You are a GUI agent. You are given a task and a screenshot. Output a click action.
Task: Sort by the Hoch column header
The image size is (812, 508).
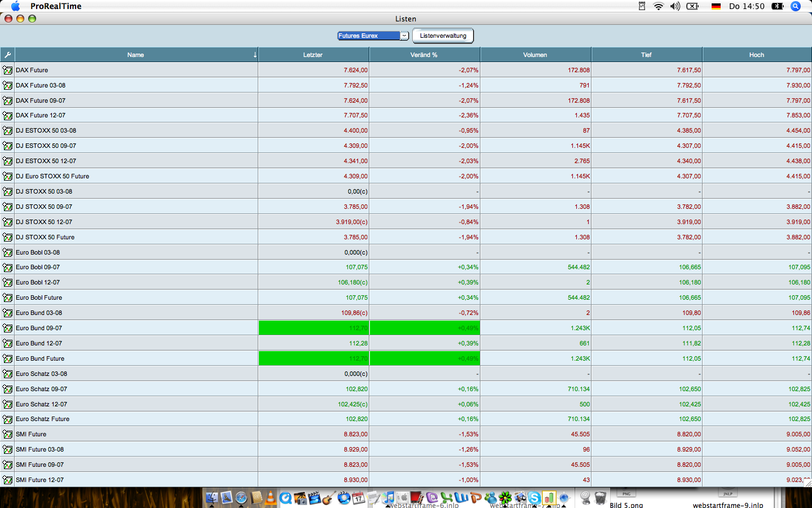757,55
